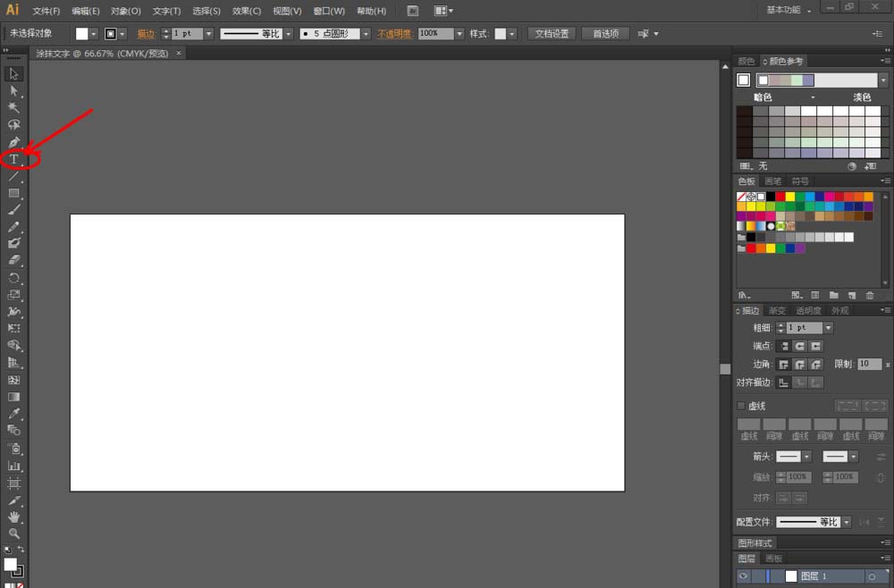
Task: Click the toolbar fill color box
Action: [10, 564]
